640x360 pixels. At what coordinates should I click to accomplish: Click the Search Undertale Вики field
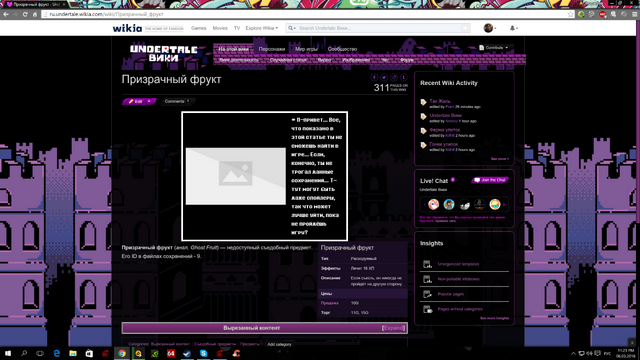point(380,28)
